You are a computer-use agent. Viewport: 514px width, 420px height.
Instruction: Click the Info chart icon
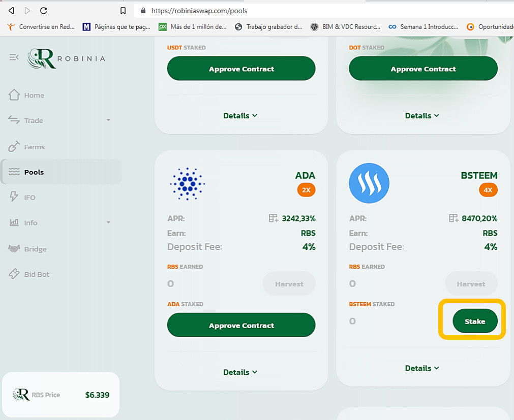tap(14, 222)
